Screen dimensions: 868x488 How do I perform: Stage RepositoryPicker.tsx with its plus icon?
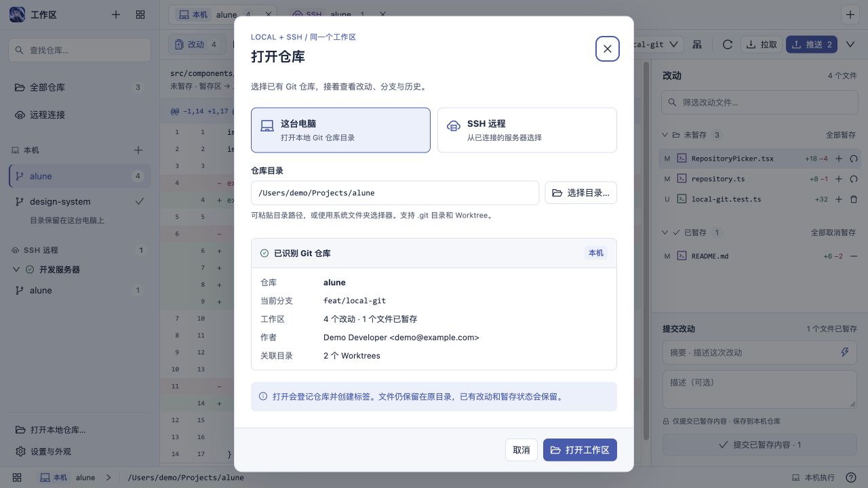pyautogui.click(x=839, y=159)
